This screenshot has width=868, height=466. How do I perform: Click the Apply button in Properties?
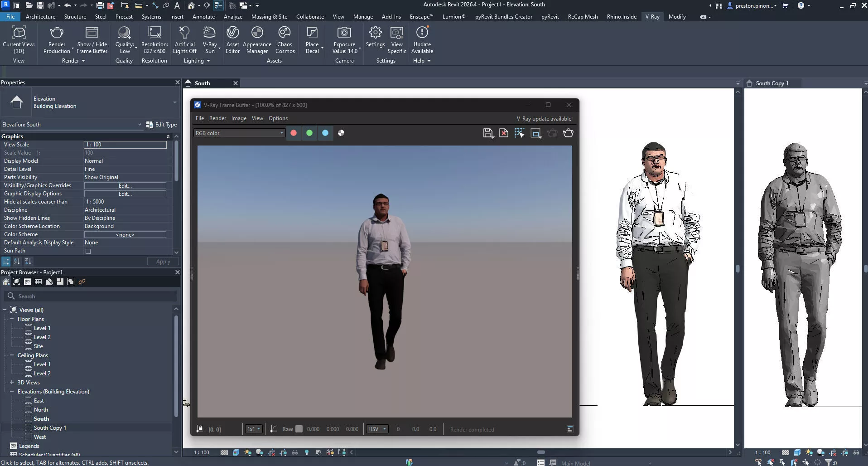point(163,262)
